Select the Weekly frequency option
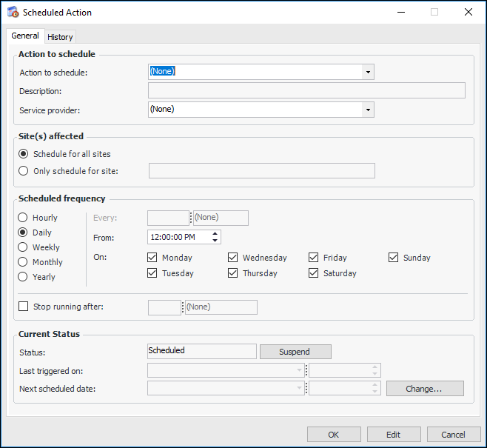 coord(23,247)
